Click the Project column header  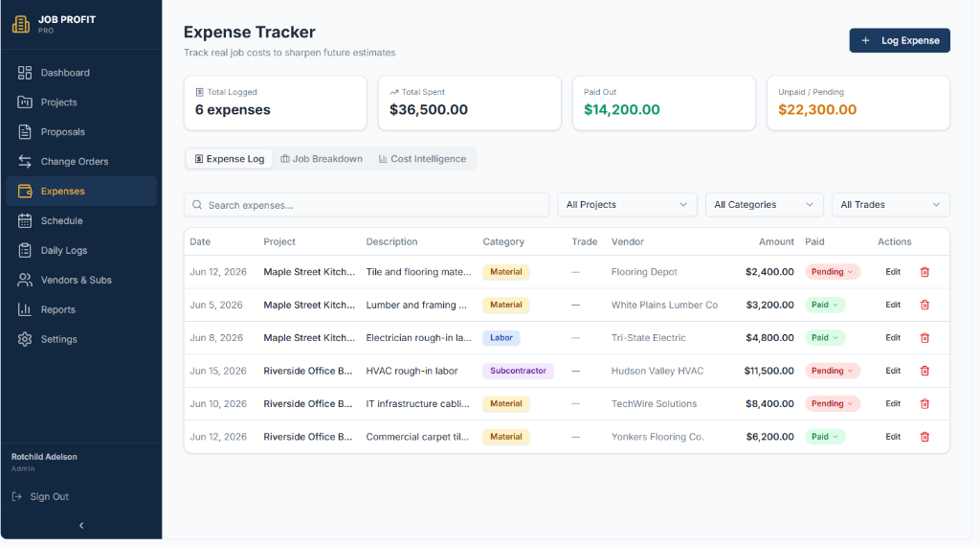click(x=279, y=241)
